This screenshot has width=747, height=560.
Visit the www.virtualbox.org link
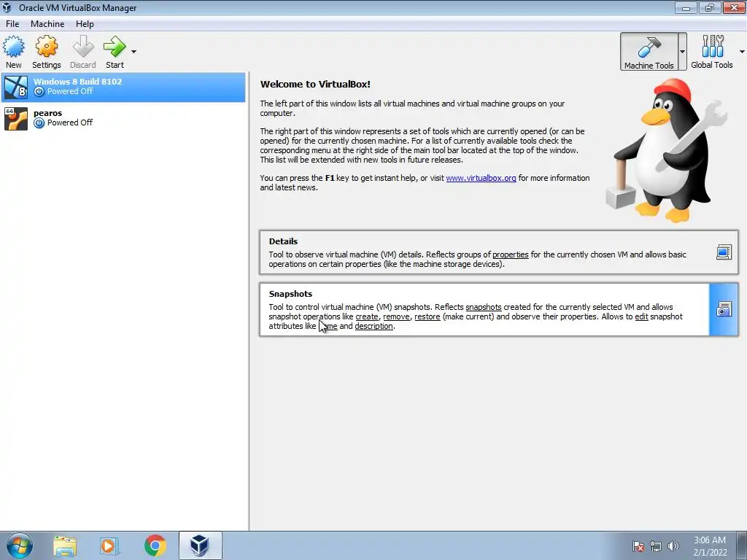481,178
